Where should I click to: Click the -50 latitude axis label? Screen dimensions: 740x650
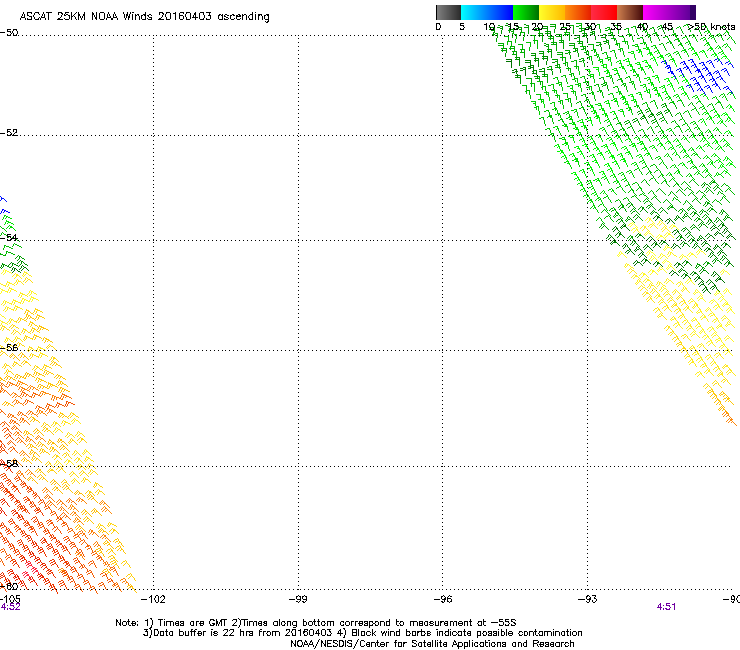coord(9,33)
